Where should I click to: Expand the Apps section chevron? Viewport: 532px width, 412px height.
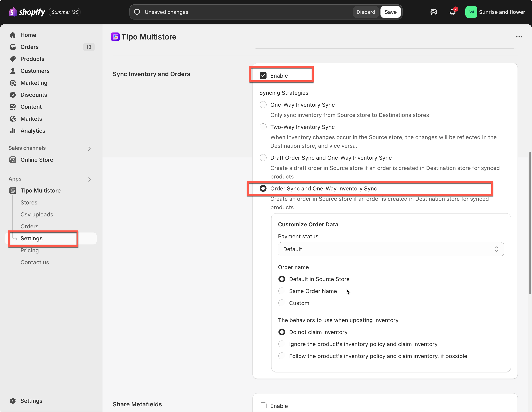(89, 180)
